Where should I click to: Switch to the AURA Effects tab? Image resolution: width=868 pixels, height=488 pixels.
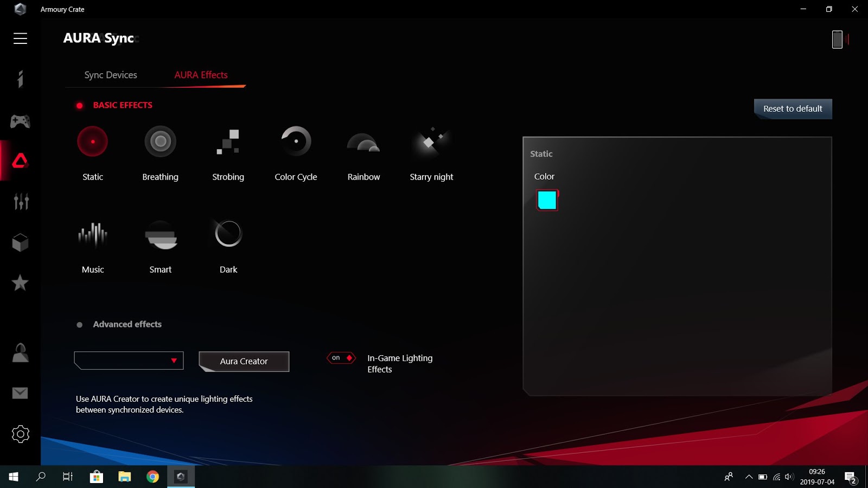[x=201, y=75]
